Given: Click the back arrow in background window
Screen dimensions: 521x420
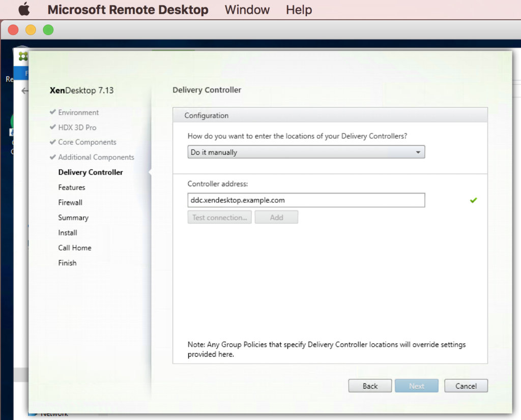Looking at the screenshot, I should (24, 91).
